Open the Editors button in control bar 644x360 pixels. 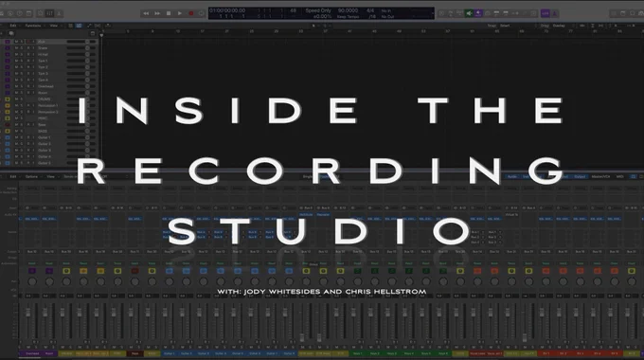[x=59, y=13]
